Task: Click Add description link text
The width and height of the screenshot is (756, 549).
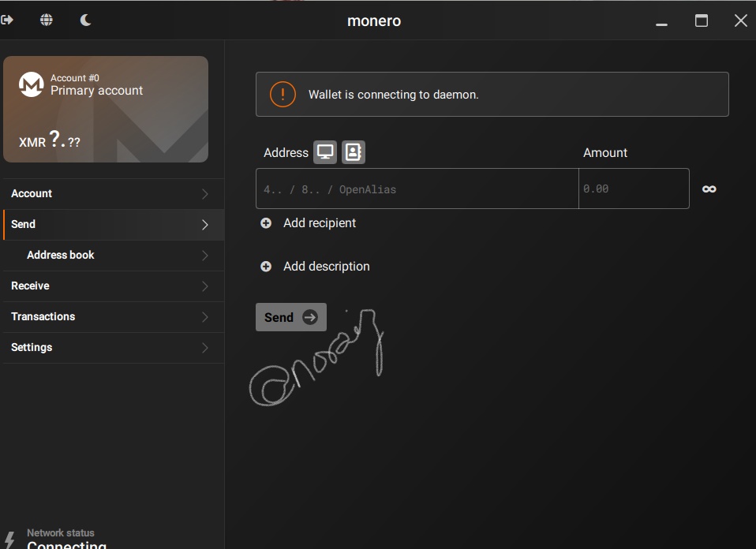Action: click(x=327, y=267)
